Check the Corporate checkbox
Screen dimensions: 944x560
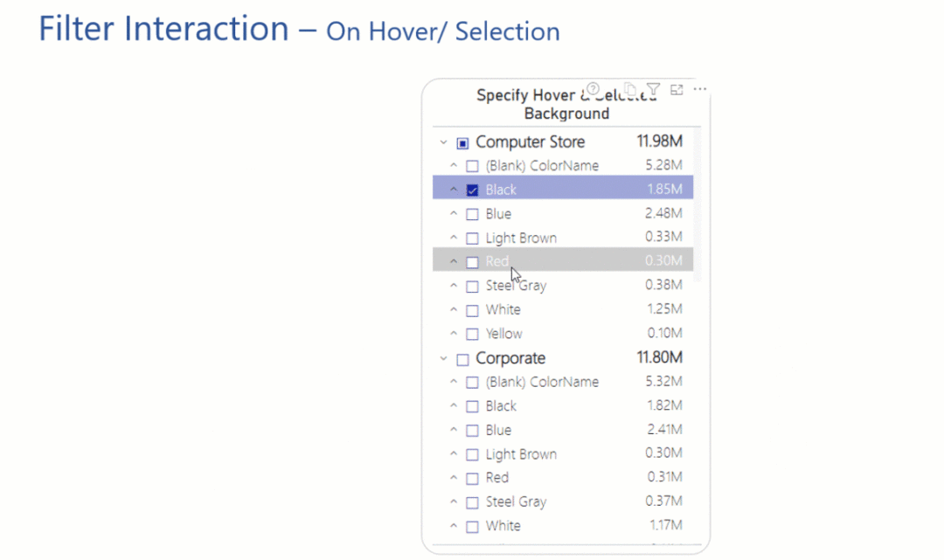pyautogui.click(x=462, y=358)
